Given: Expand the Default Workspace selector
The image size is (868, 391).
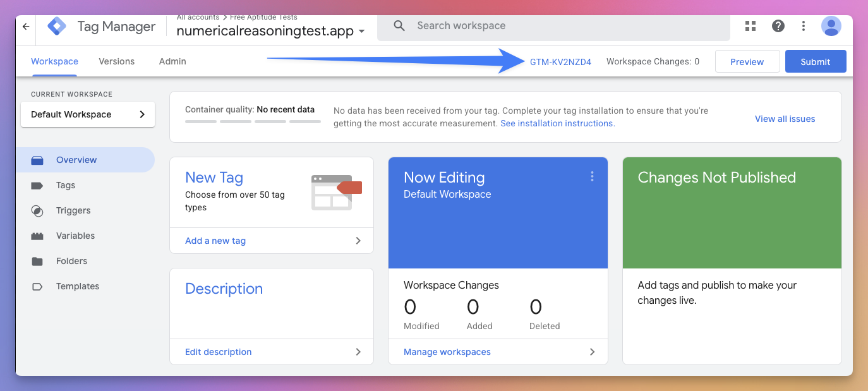Looking at the screenshot, I should click(88, 114).
